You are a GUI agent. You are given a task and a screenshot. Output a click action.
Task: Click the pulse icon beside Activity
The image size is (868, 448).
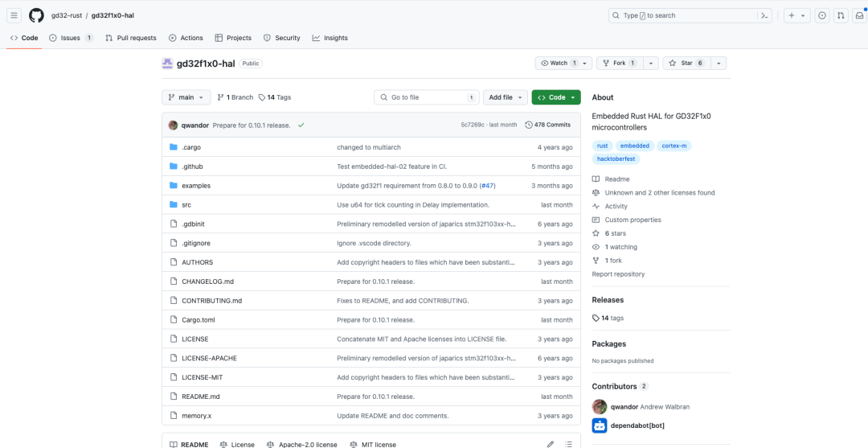(596, 206)
